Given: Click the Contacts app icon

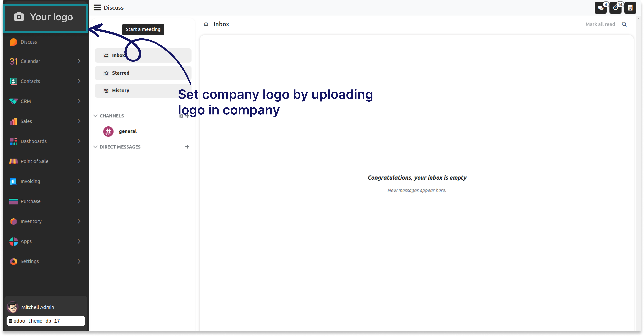Looking at the screenshot, I should [x=13, y=81].
